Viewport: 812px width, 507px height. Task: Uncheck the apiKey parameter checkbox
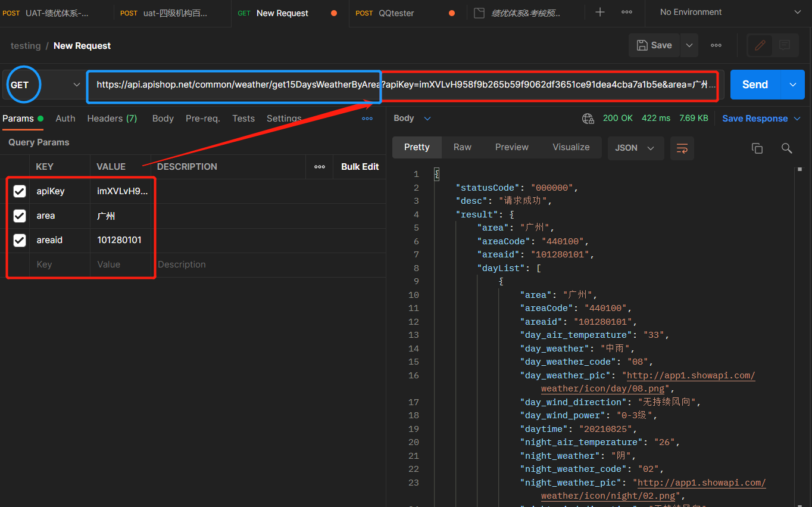click(20, 191)
